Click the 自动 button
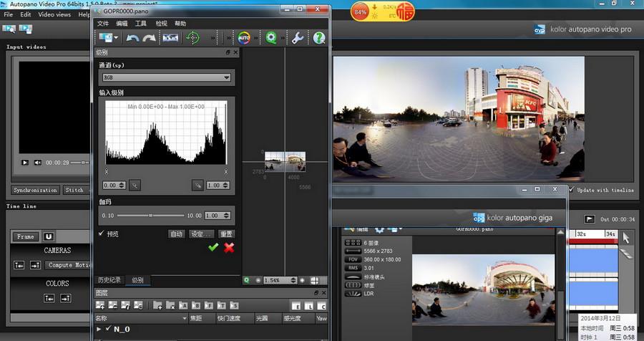This screenshot has width=644, height=341. click(177, 234)
